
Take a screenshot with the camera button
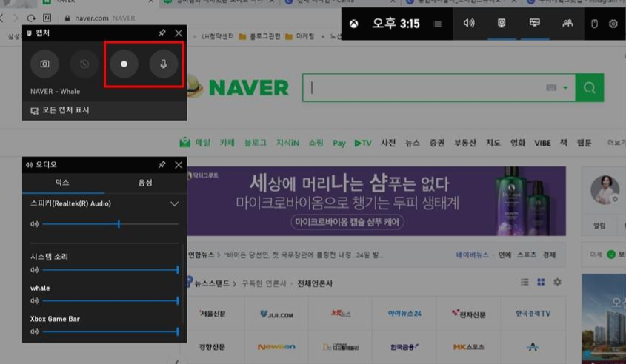(x=44, y=64)
